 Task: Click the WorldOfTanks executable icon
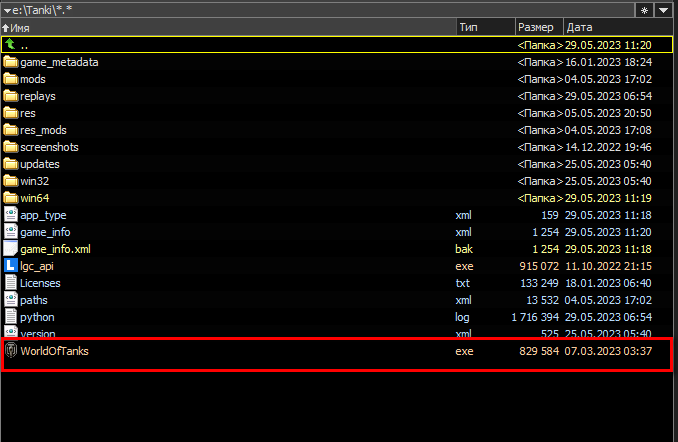[11, 350]
